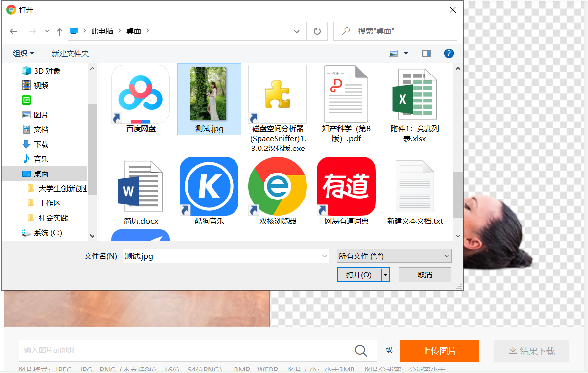Click 结果下载 button on web page

pos(531,350)
